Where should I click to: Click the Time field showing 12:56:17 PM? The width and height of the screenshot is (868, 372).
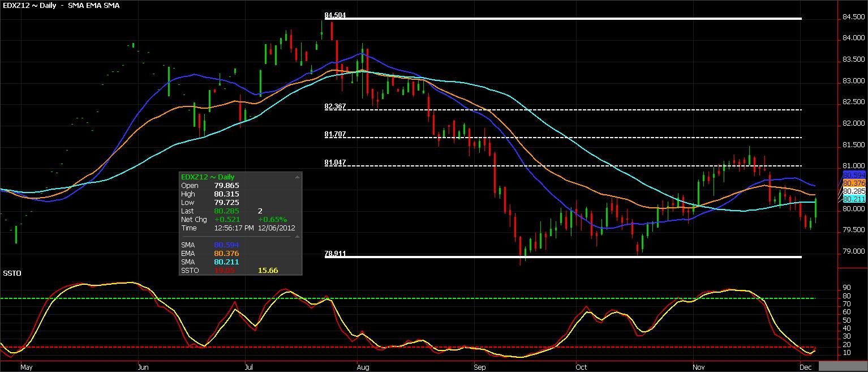(x=234, y=228)
